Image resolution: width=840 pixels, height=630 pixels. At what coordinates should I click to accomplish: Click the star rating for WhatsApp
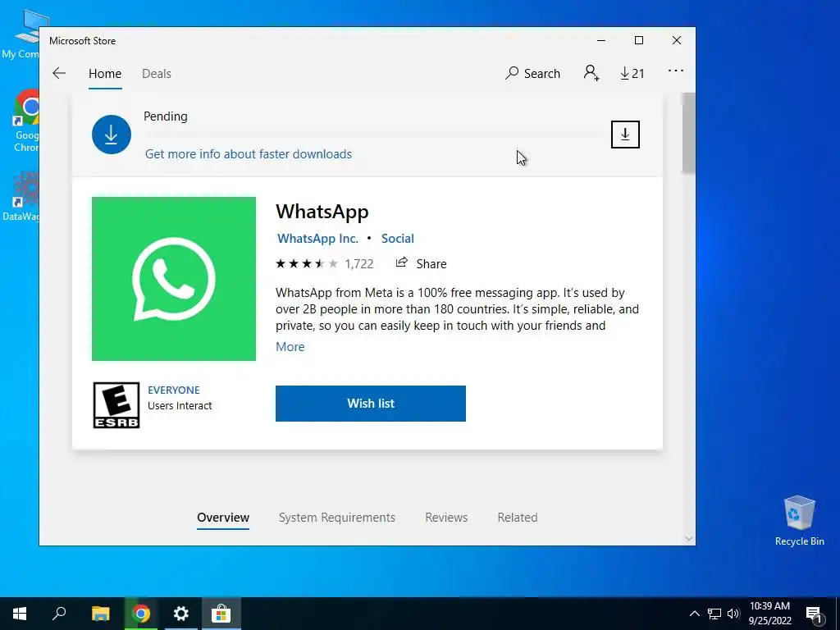[x=307, y=263]
